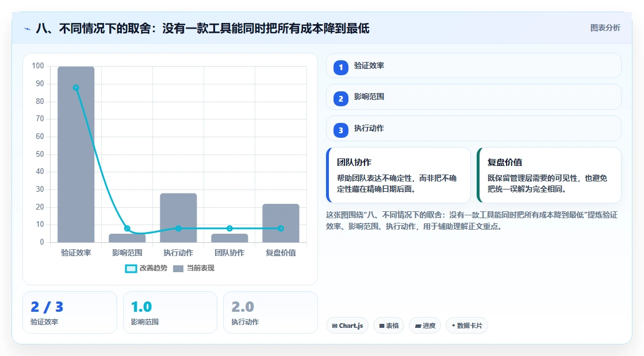Click the 2.0 执行动作 stat card
Image resolution: width=644 pixels, height=356 pixels.
270,312
